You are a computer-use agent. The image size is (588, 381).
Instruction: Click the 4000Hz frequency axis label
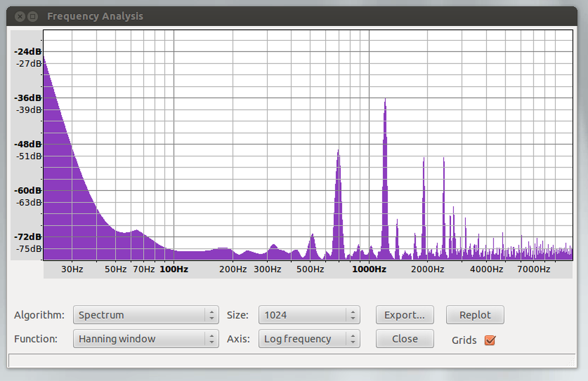486,269
